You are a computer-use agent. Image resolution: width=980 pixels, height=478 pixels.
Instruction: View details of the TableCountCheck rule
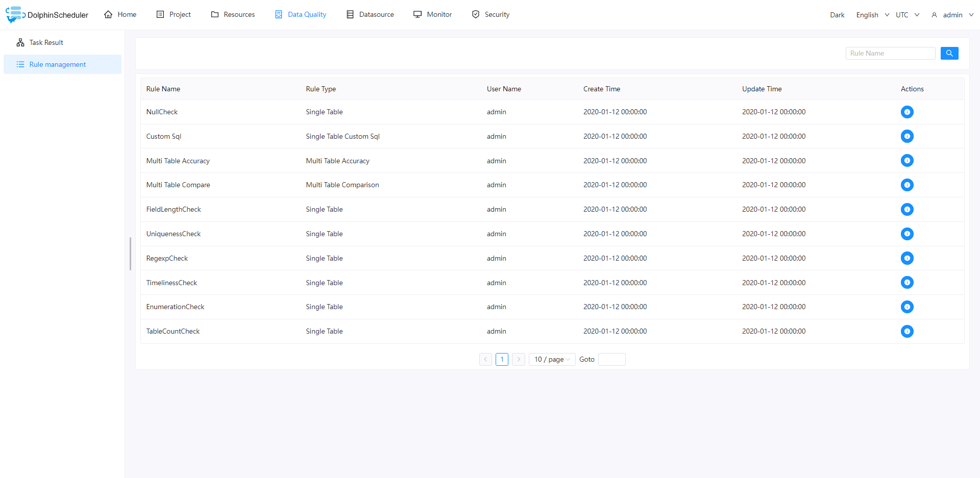(907, 331)
